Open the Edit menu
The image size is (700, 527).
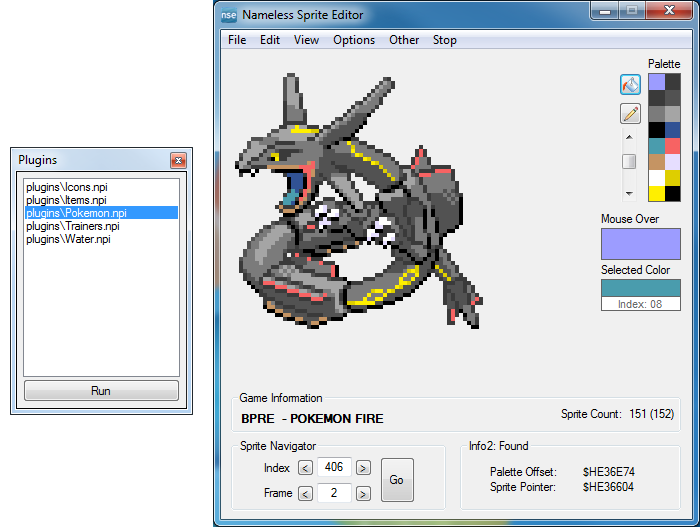(270, 40)
